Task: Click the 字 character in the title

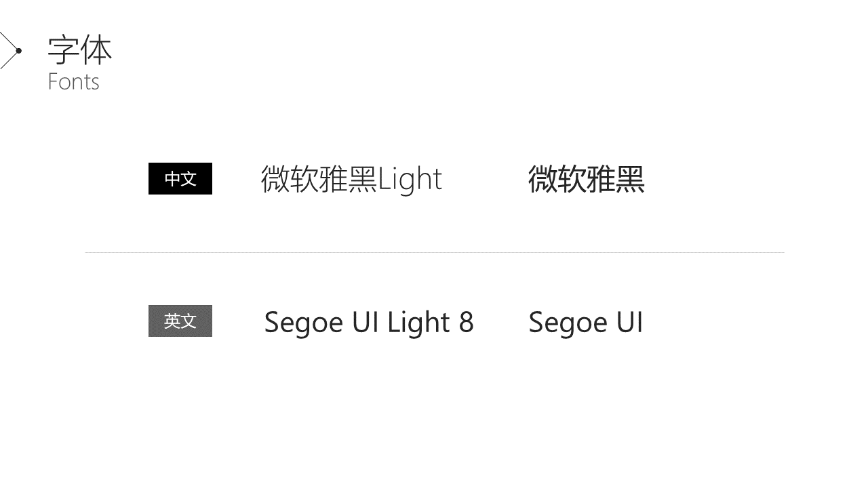Action: click(x=63, y=50)
